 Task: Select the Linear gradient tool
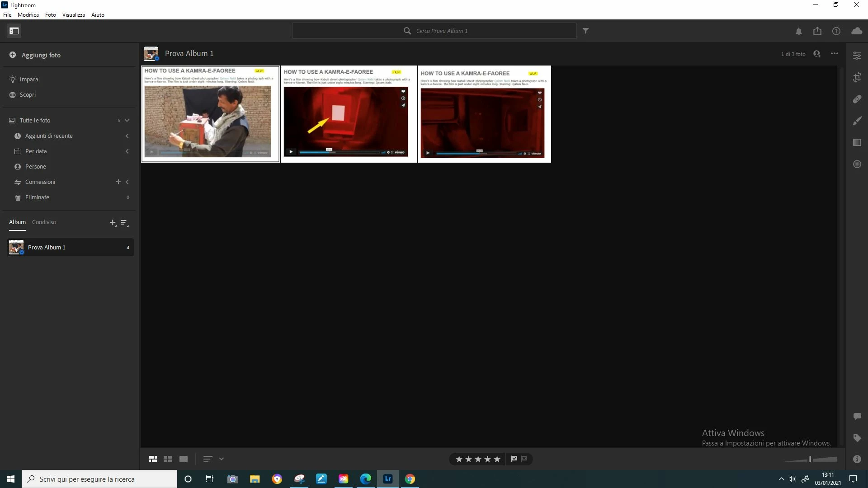[857, 142]
